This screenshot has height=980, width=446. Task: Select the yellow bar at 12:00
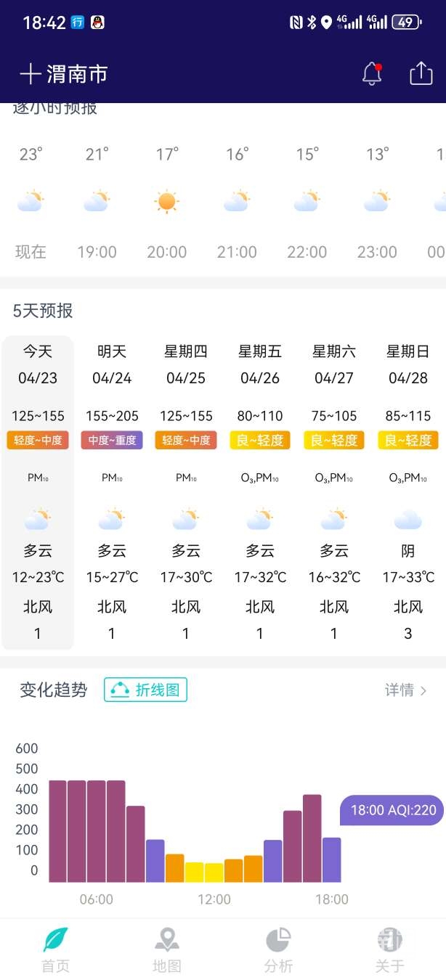tap(214, 873)
